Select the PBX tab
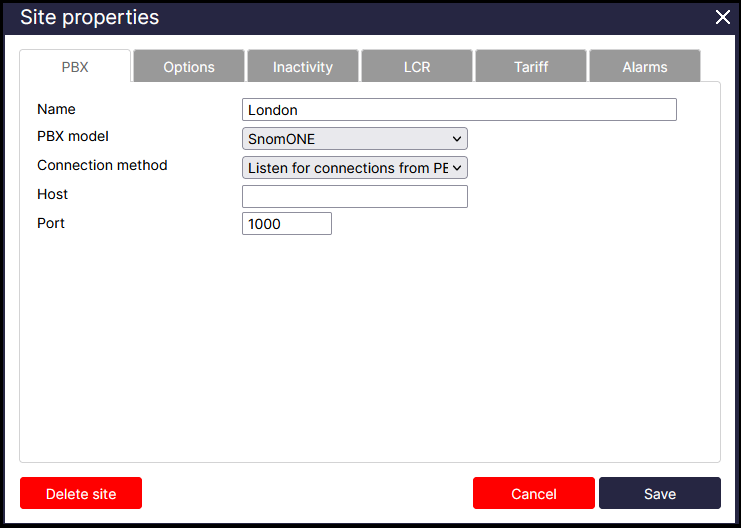741x528 pixels. click(75, 67)
